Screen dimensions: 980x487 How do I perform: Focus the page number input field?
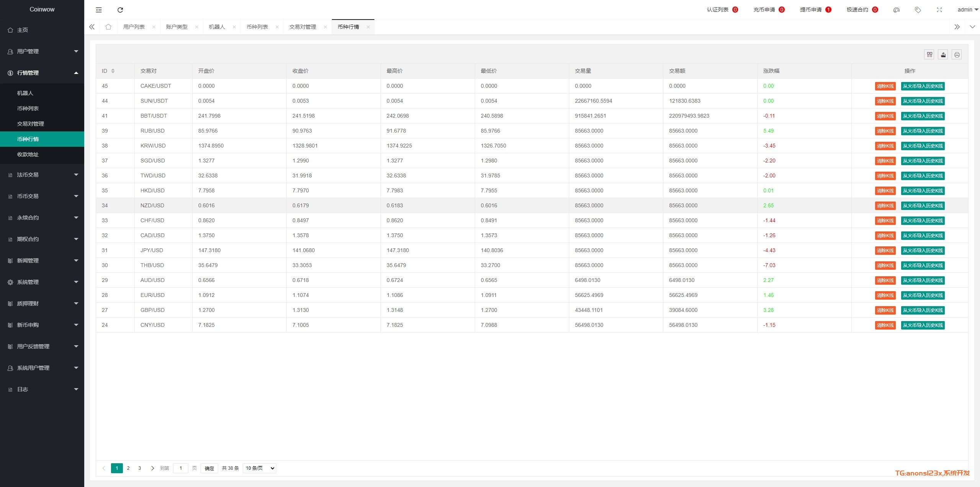pyautogui.click(x=181, y=468)
